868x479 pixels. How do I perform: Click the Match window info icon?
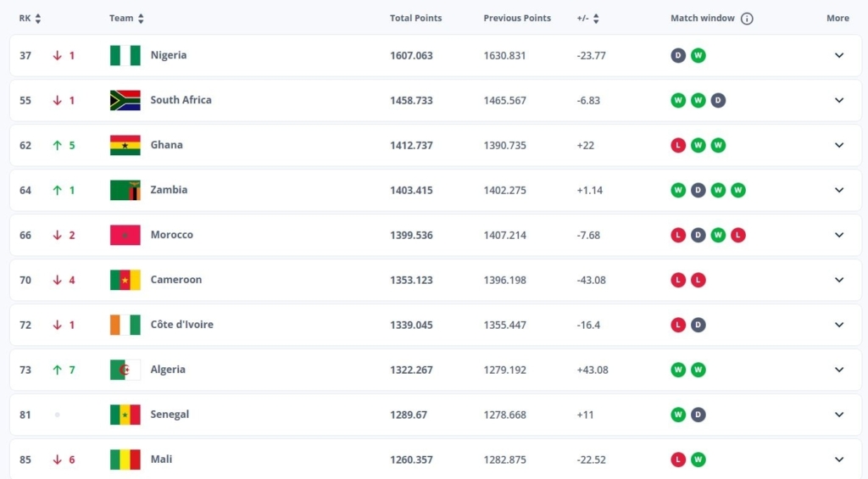747,19
